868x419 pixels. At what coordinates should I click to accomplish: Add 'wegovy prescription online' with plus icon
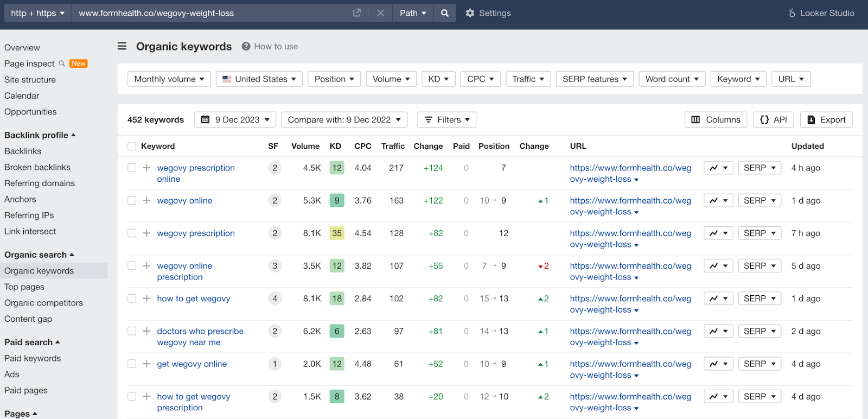(146, 168)
